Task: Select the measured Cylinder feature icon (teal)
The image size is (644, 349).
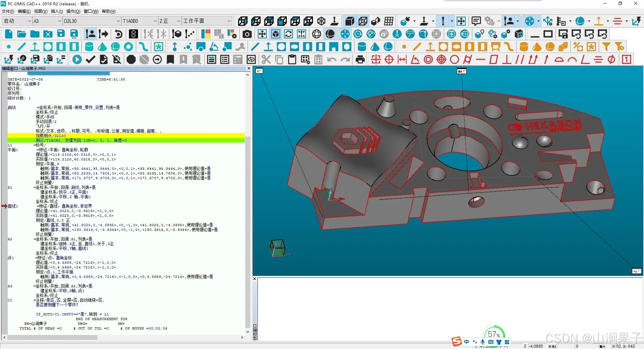Action: point(89,47)
